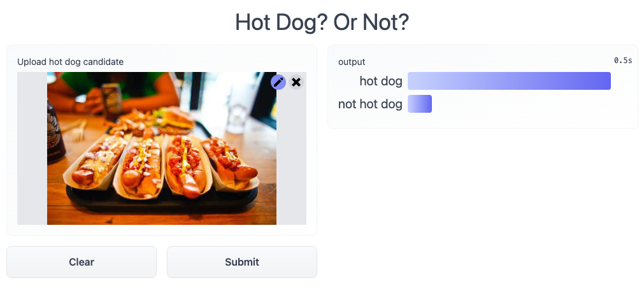Click the 'not hot dog' confidence bar
Image resolution: width=644 pixels, height=293 pixels.
[x=419, y=104]
